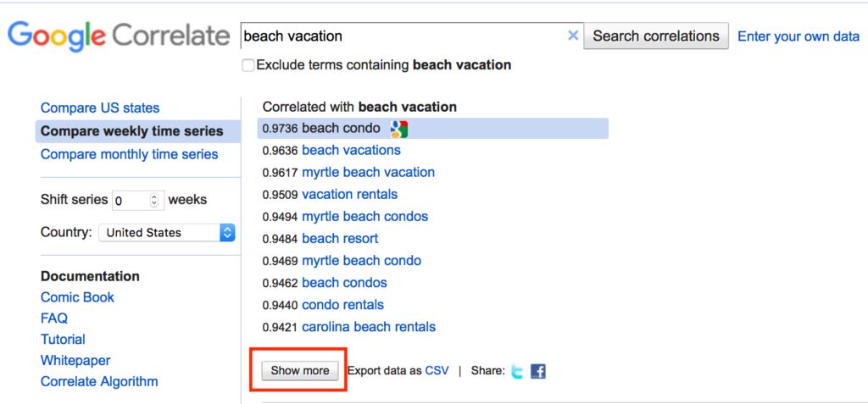This screenshot has height=404, width=868.
Task: Click the beach vacation search field
Action: 403,36
